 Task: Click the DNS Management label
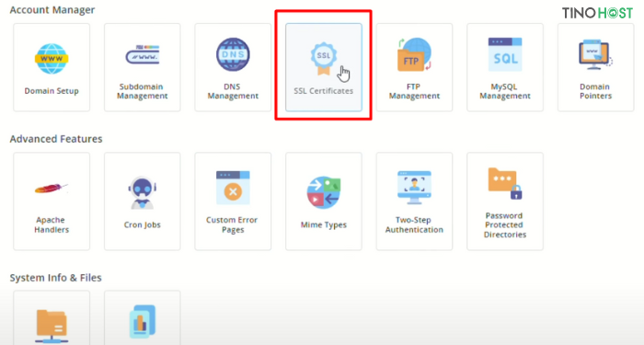tap(233, 91)
